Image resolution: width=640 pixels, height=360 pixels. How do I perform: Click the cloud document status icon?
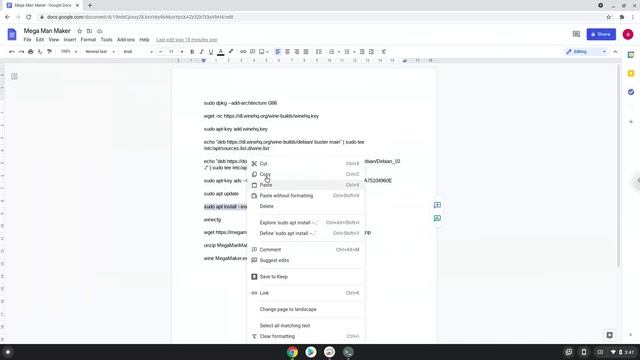(100, 31)
